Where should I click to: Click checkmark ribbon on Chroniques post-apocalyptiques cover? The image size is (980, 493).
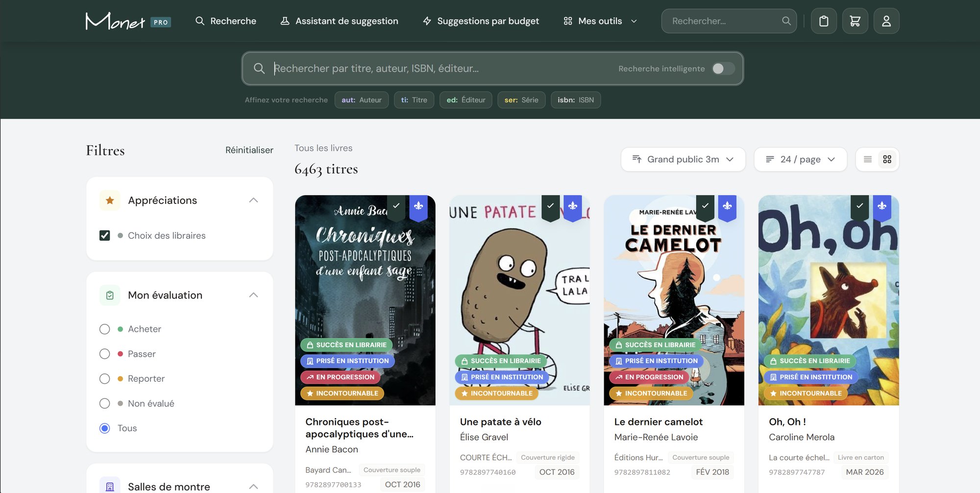point(396,208)
